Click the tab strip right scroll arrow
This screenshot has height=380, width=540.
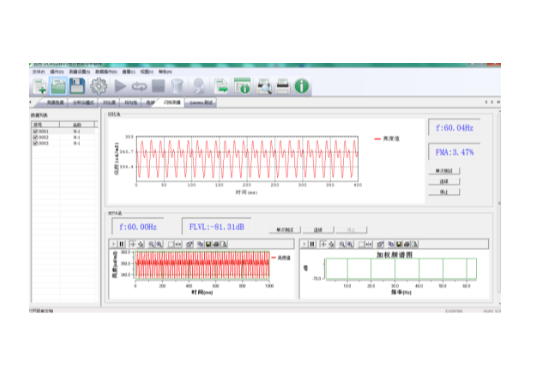(x=492, y=102)
